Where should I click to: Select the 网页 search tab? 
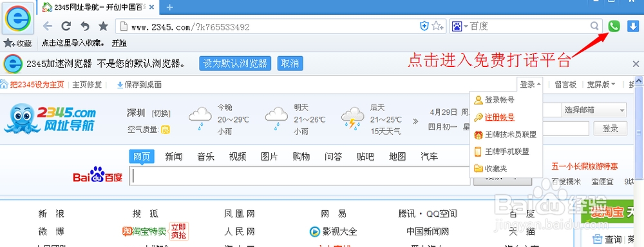click(x=142, y=157)
